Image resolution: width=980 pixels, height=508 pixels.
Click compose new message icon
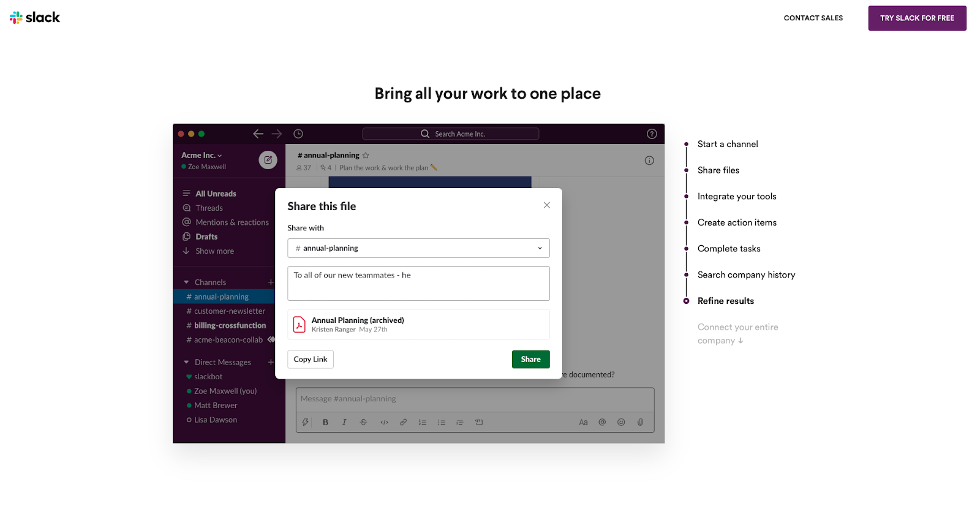(x=268, y=160)
